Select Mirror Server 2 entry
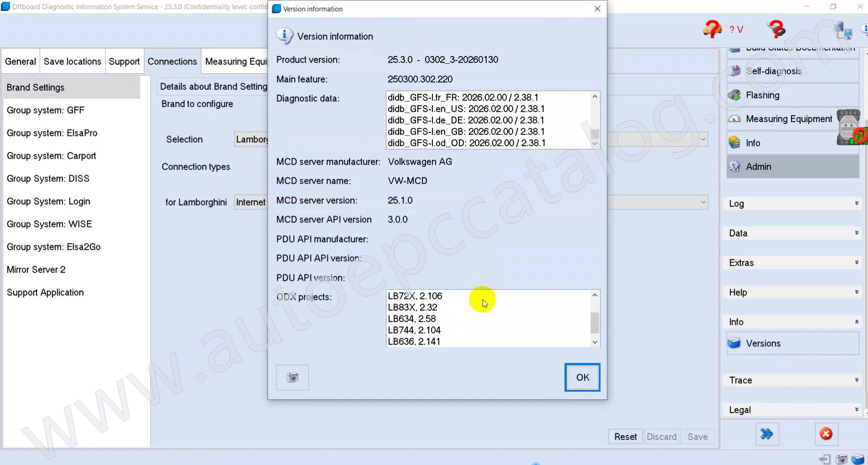 click(x=36, y=270)
